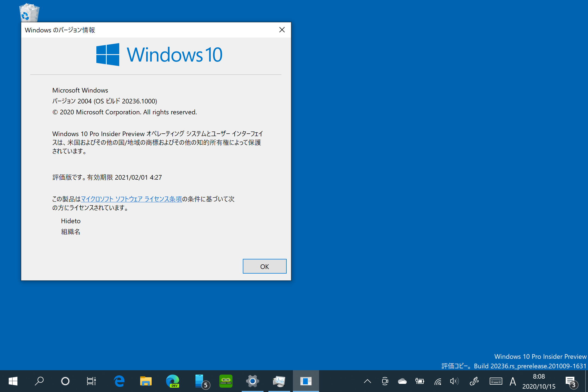Viewport: 588px width, 392px height.
Task: Open Windows Settings from the taskbar
Action: coord(252,381)
